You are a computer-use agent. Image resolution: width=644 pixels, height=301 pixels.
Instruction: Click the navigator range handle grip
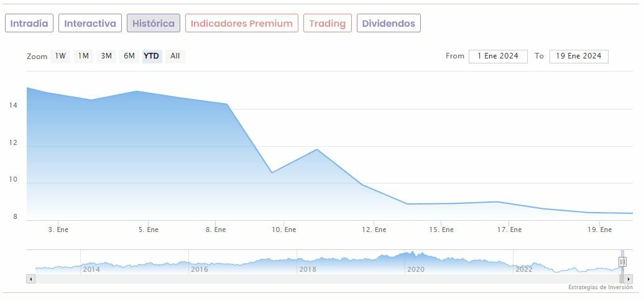click(x=622, y=262)
